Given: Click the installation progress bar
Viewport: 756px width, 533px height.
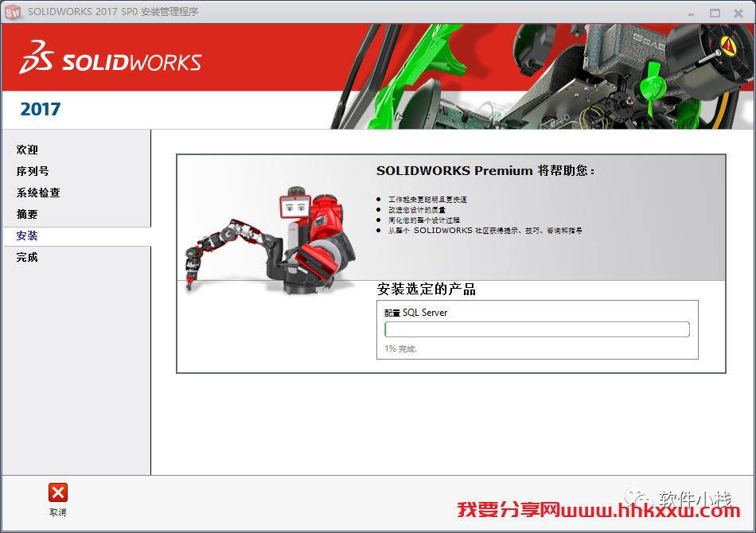Looking at the screenshot, I should (537, 329).
